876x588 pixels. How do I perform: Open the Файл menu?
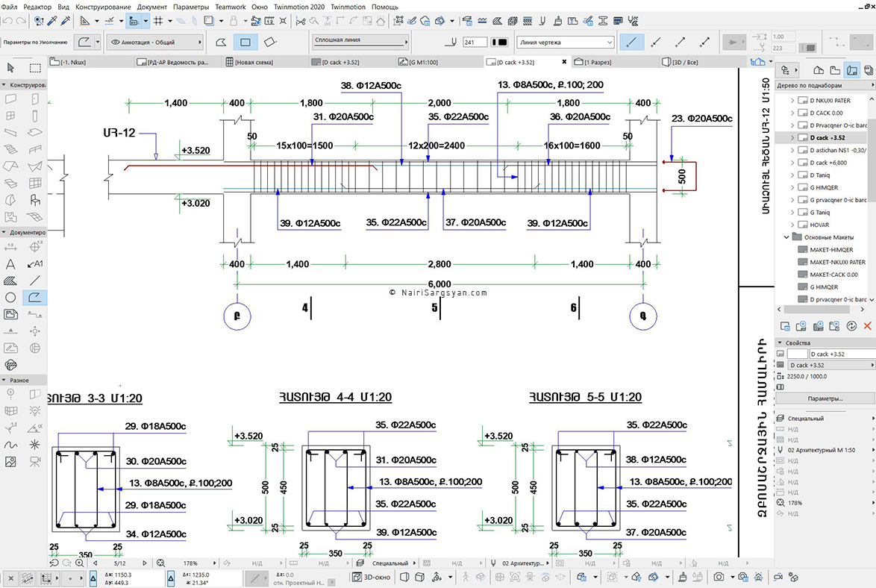pos(10,7)
